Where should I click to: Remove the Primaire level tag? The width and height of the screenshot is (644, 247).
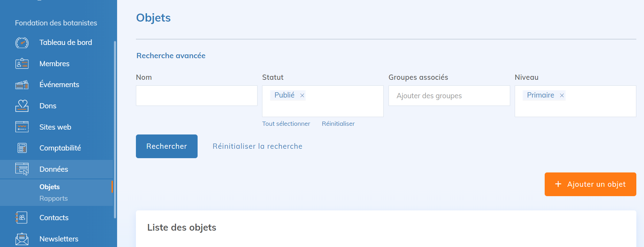point(562,95)
